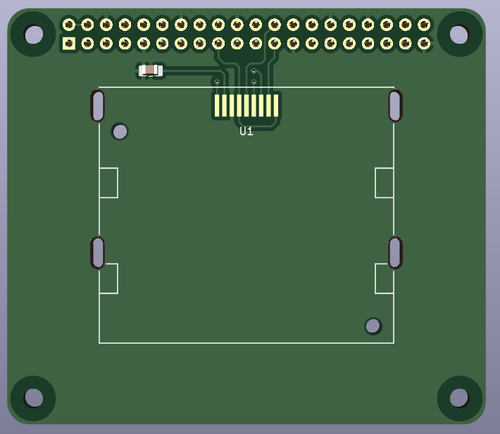Click the round pad directly above pin 1

pos(69,24)
